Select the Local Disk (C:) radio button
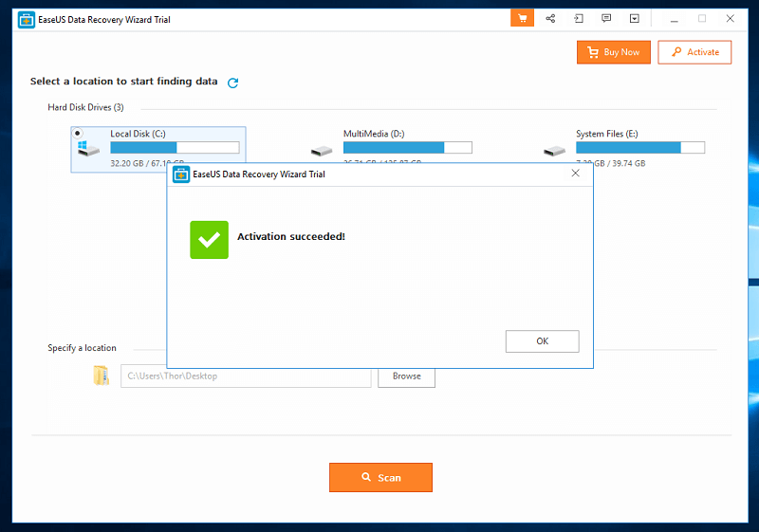The height and width of the screenshot is (532, 759). point(78,133)
